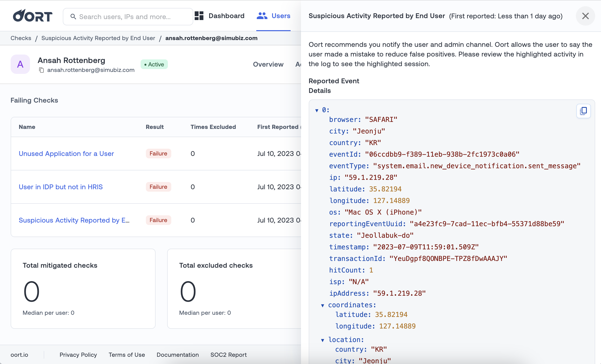Open the Documentation footer link
Image resolution: width=601 pixels, height=364 pixels.
tap(178, 355)
